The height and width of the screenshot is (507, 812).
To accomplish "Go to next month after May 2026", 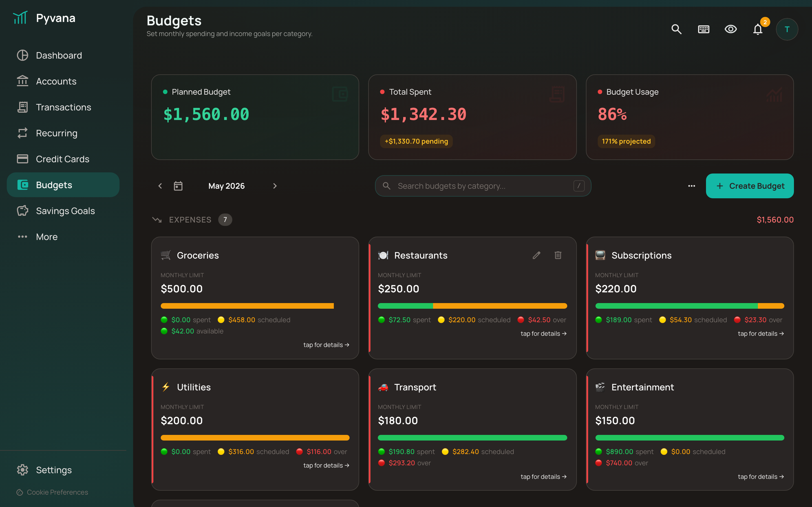I will [x=274, y=186].
